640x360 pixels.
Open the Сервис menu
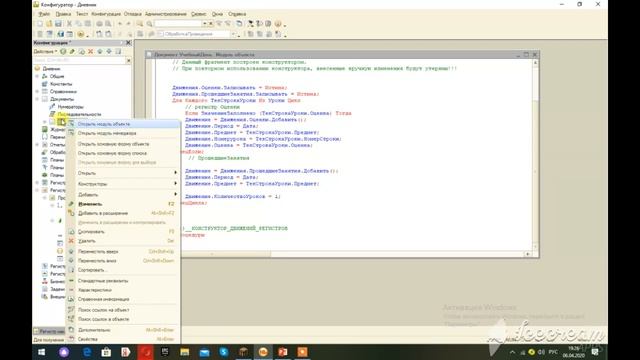pos(198,14)
